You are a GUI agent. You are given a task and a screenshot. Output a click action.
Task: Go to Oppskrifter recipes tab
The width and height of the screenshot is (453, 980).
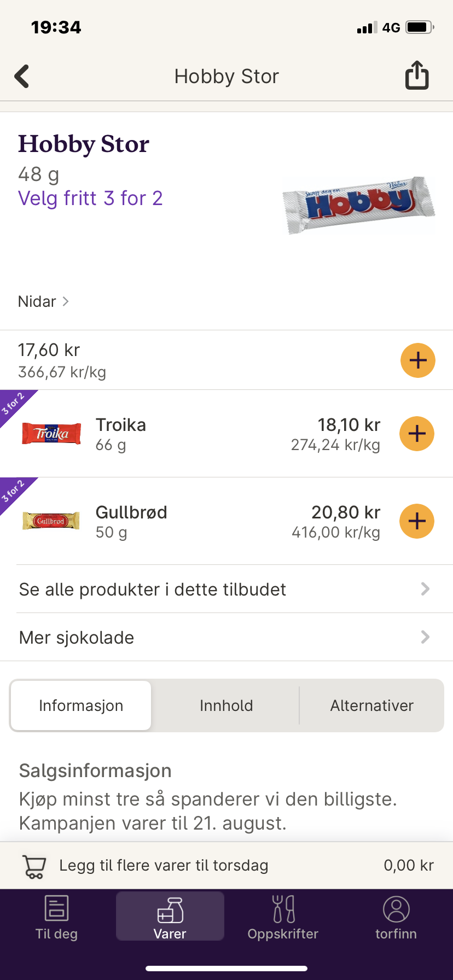tap(283, 917)
